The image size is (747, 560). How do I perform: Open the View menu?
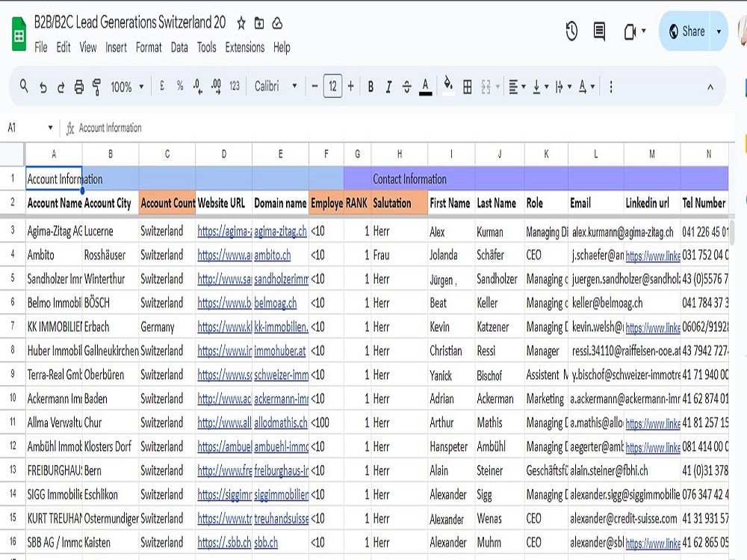(x=88, y=47)
